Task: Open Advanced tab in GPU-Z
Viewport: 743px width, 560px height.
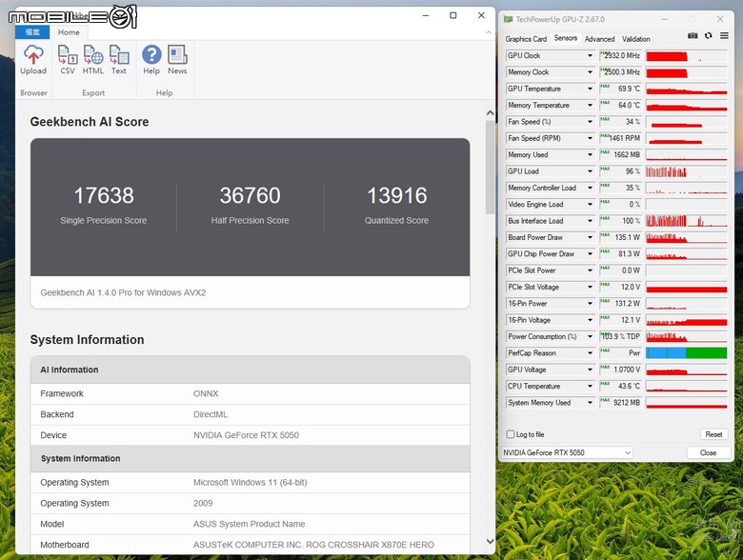Action: point(599,39)
